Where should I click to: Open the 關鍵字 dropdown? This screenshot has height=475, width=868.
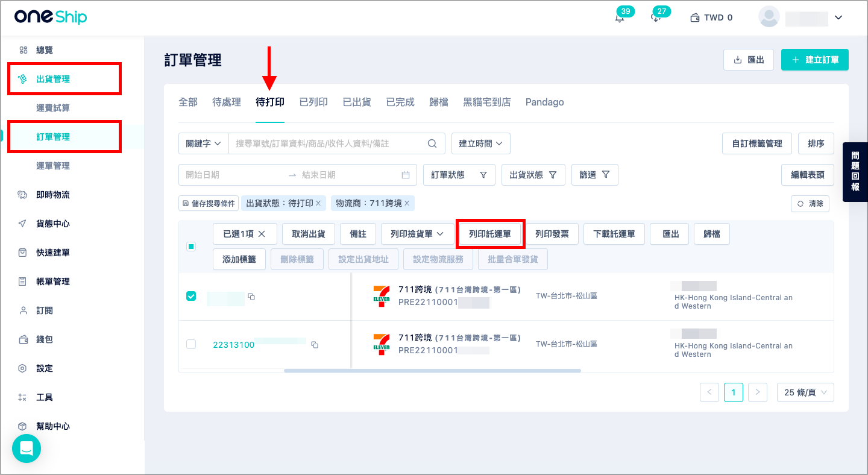(x=204, y=143)
